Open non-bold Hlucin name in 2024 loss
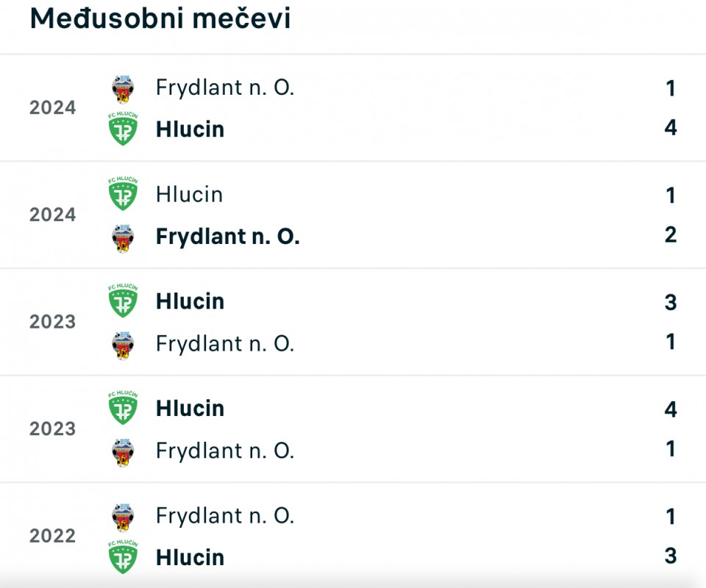706x588 pixels. point(190,195)
